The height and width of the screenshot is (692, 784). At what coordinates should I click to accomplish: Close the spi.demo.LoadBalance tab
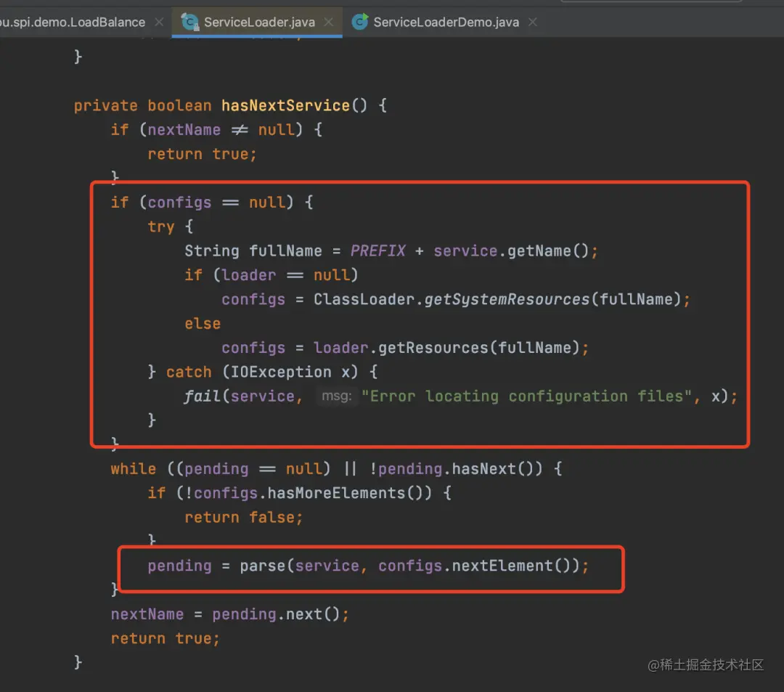[159, 22]
